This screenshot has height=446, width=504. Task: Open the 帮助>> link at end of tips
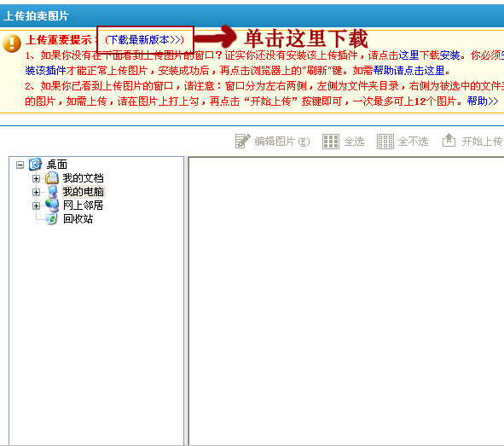click(483, 101)
